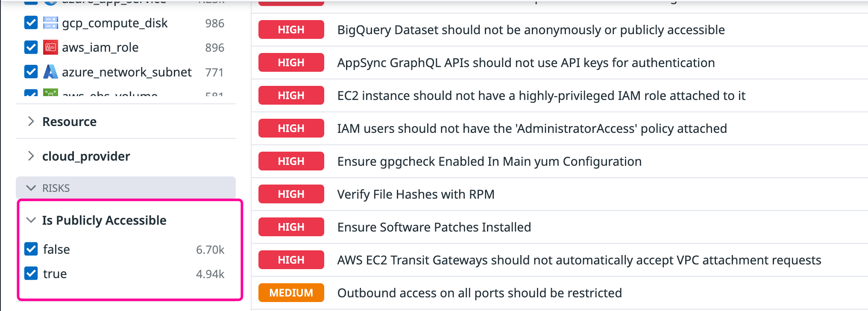This screenshot has width=868, height=311.
Task: Collapse the RISKS section
Action: click(x=30, y=188)
